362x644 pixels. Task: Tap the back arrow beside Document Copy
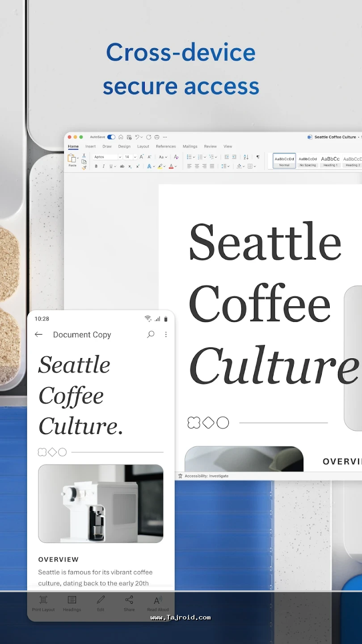point(39,335)
